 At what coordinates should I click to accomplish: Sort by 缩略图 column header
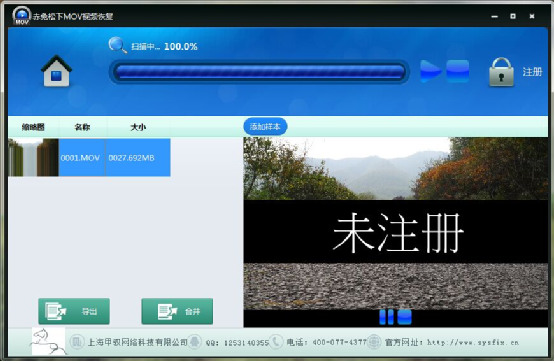33,127
